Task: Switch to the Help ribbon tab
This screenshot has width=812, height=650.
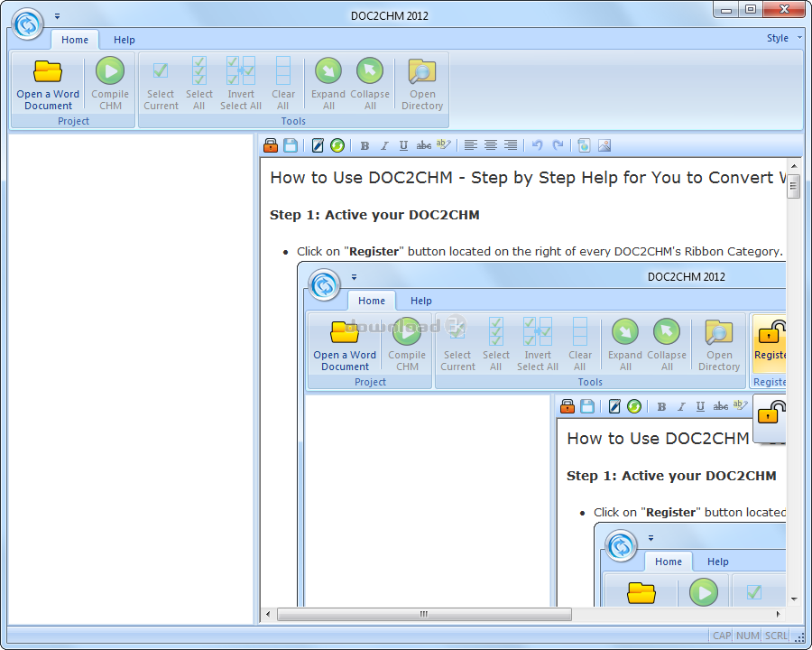Action: coord(125,40)
